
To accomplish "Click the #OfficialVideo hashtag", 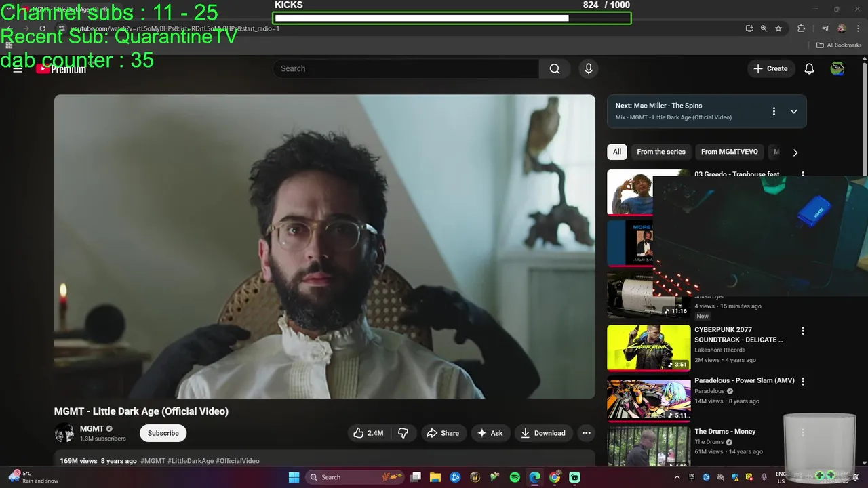I will [237, 461].
